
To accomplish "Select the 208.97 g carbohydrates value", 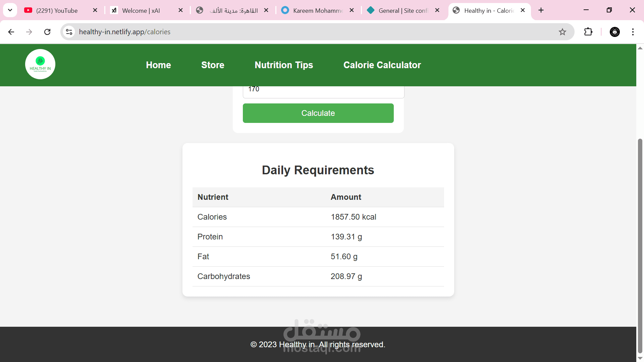I will pos(346,276).
